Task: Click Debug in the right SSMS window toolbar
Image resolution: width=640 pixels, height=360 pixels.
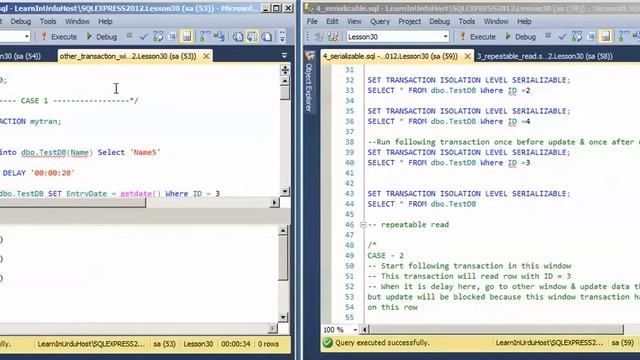Action: (x=520, y=37)
